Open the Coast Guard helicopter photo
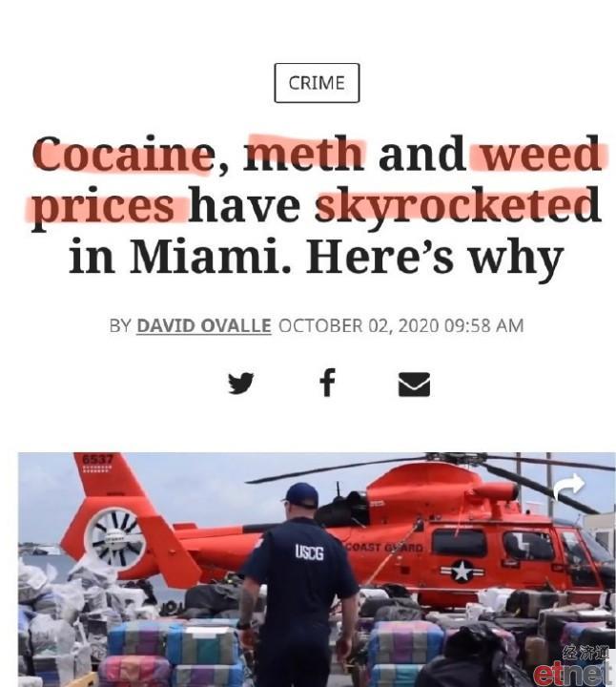Image resolution: width=616 pixels, height=687 pixels. [317, 570]
